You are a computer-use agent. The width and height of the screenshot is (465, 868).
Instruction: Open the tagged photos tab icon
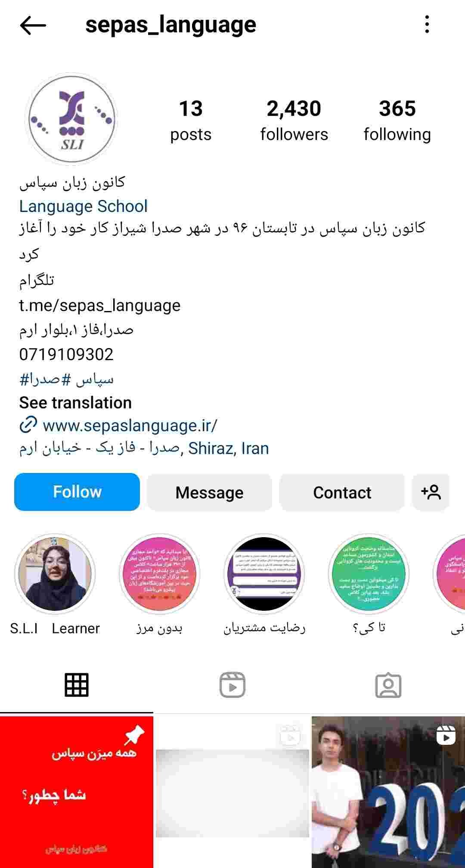[388, 685]
